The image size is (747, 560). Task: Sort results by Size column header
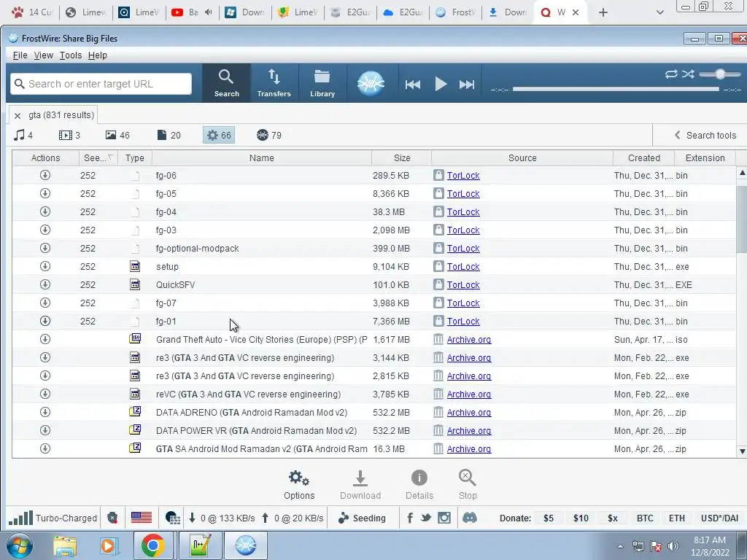[x=402, y=158]
